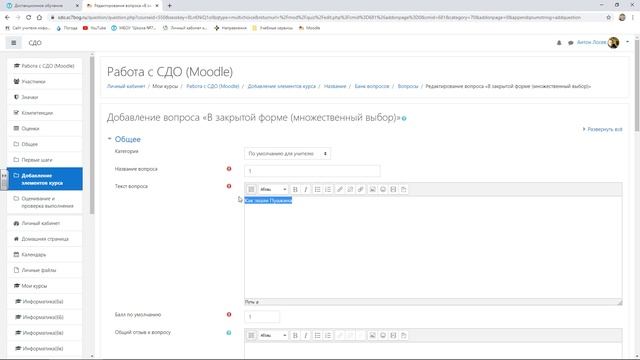Open the Общее section in sidebar
Viewport: 640px width, 360px height.
tap(45, 144)
